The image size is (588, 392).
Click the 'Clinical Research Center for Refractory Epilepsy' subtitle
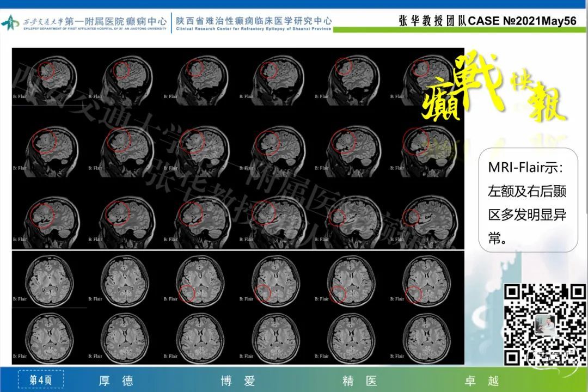pos(254,28)
